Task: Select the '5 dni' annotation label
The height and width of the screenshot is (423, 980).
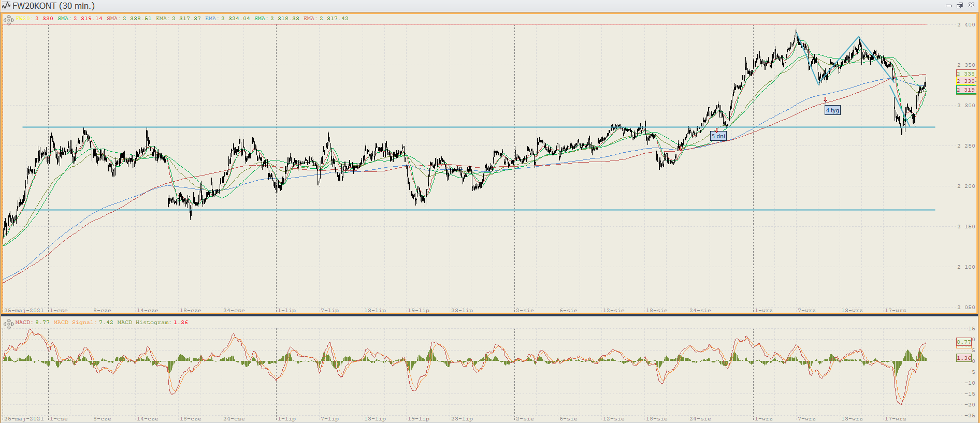Action: (718, 136)
